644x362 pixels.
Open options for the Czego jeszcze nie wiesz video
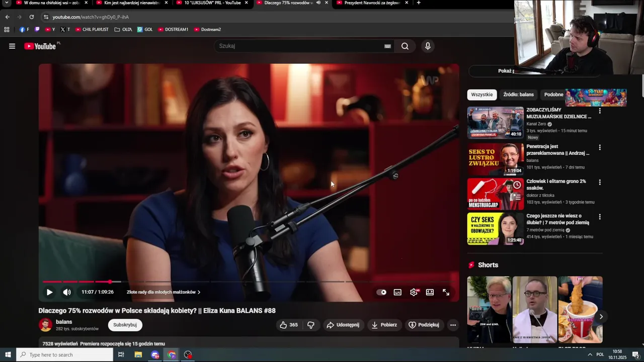click(600, 217)
